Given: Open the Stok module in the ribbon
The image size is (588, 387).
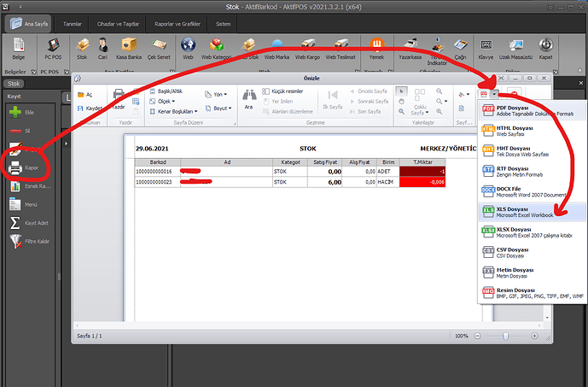Looking at the screenshot, I should [82, 49].
